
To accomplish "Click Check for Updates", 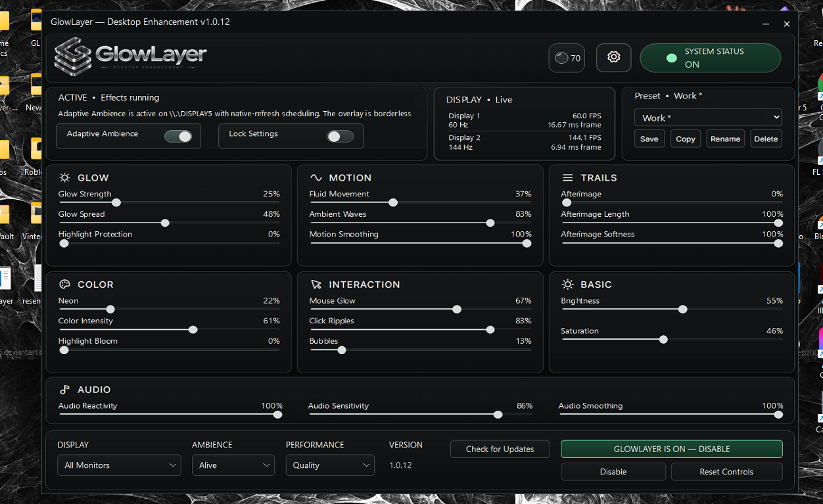I will (x=500, y=449).
